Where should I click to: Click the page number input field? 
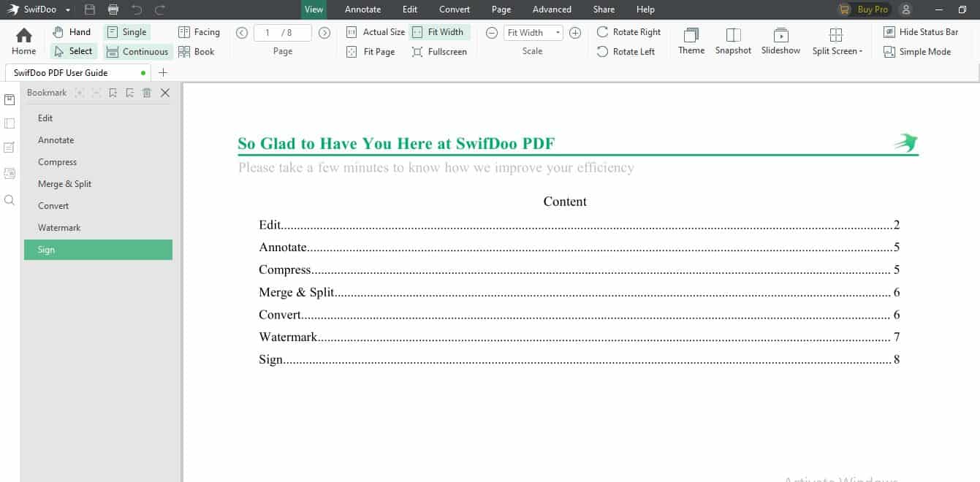pos(282,33)
